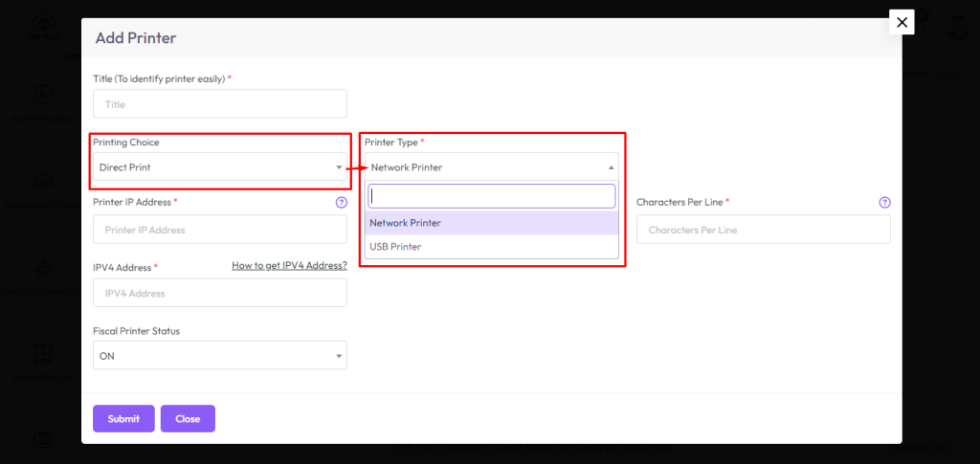Close the Add Printer dialog with X

(x=902, y=22)
